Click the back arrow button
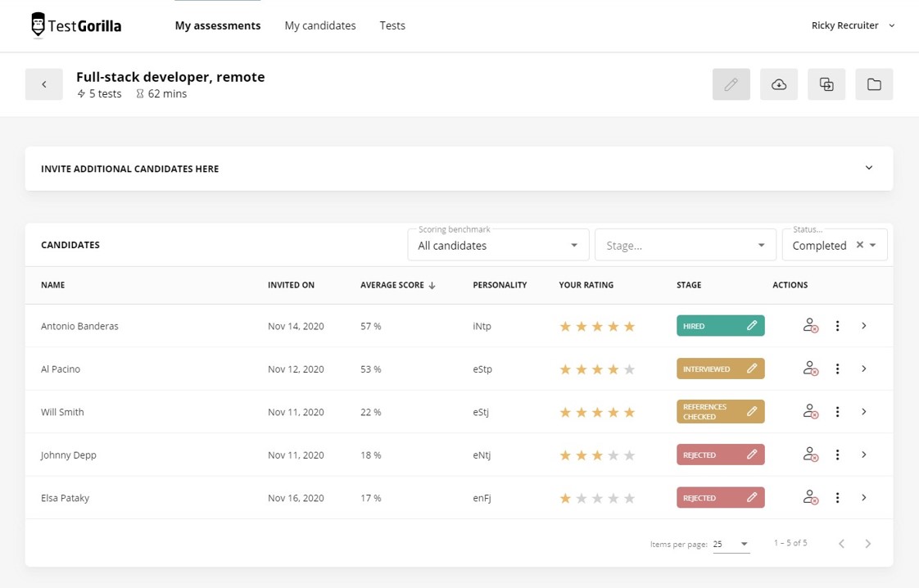The width and height of the screenshot is (919, 588). tap(44, 84)
